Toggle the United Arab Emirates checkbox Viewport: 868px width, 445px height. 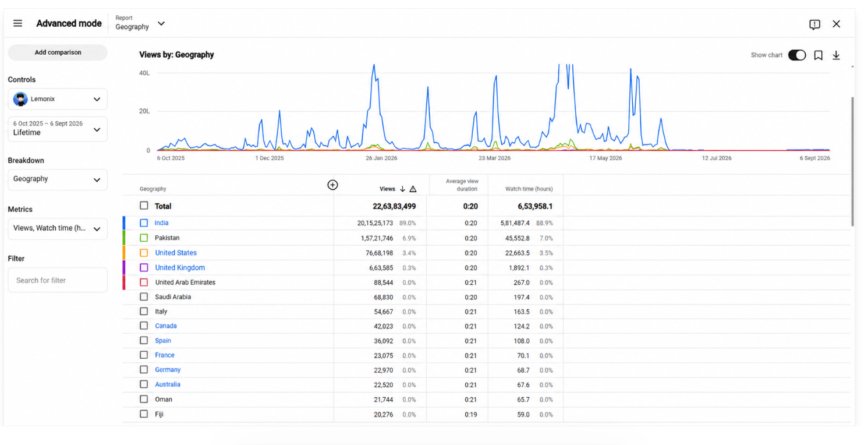click(144, 282)
